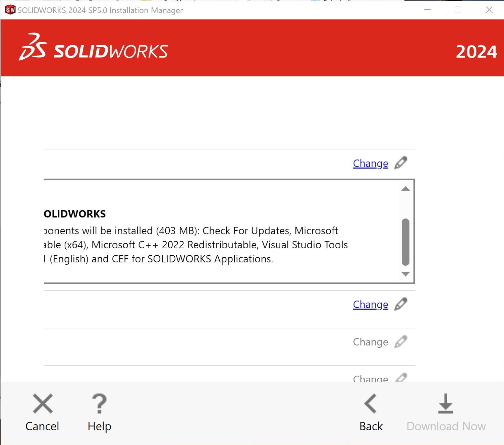This screenshot has width=504, height=445.
Task: Click the Cancel label in the footer
Action: tap(42, 426)
